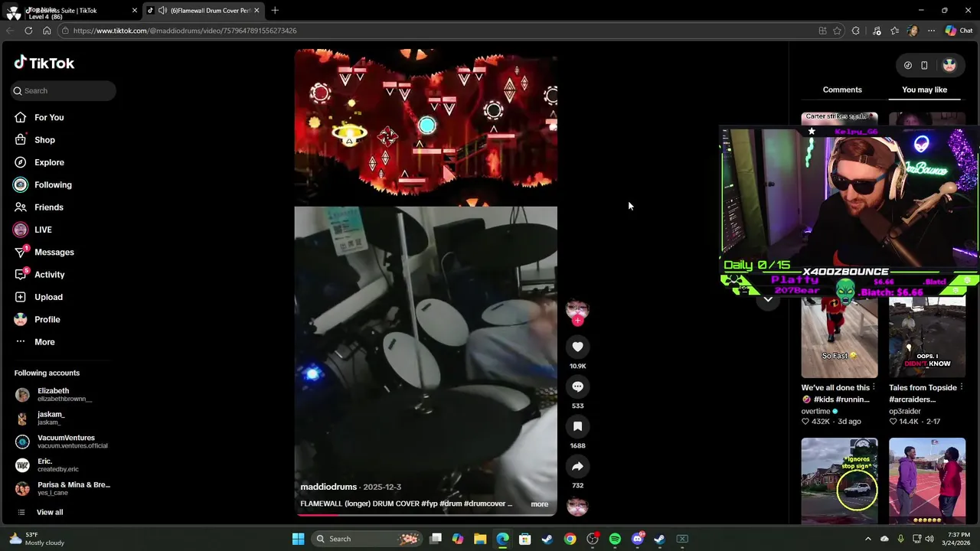980x551 pixels.
Task: Open the 'Ignores stop sign' video thumbnail
Action: click(839, 481)
